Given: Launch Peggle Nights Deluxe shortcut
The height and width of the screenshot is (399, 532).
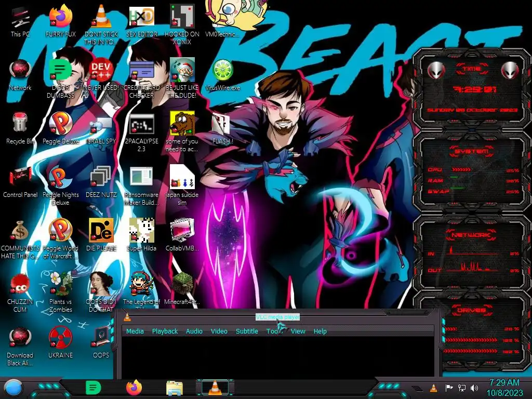Looking at the screenshot, I should click(x=60, y=186).
